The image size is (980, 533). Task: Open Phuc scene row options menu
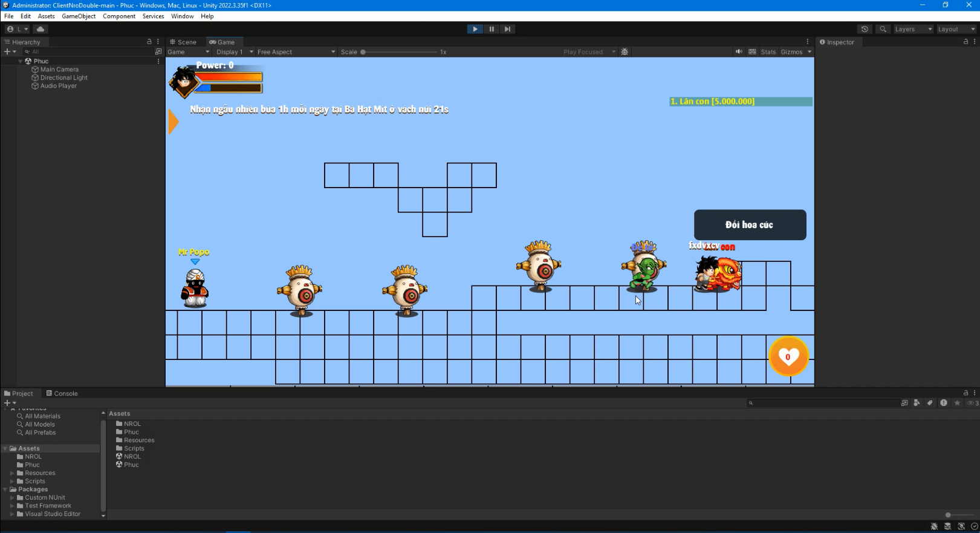pos(158,61)
